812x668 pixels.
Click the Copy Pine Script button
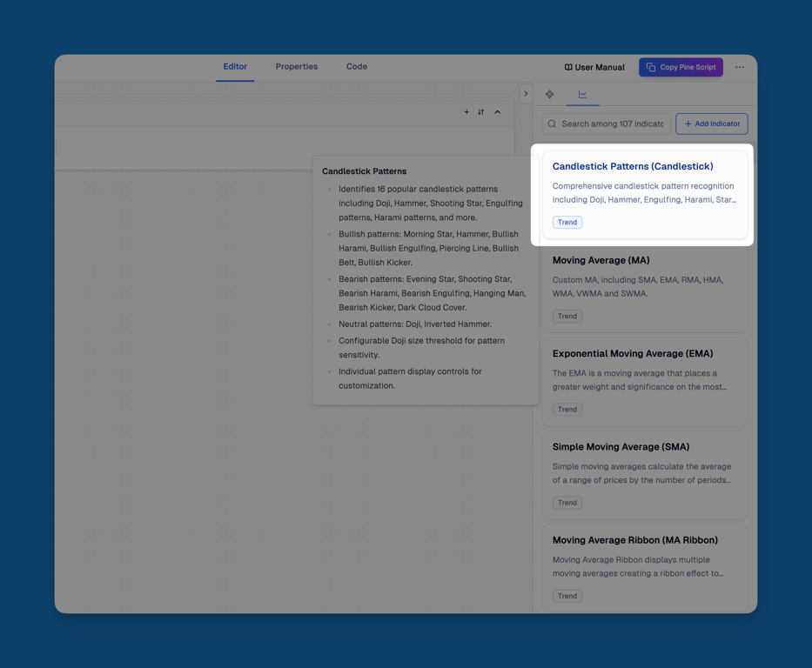(681, 67)
